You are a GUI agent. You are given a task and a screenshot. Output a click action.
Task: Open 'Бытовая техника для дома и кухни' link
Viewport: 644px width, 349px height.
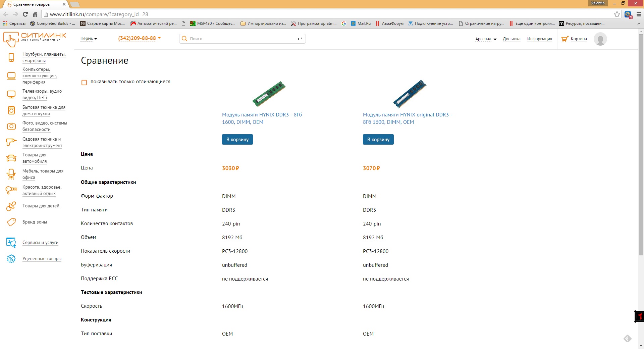[44, 110]
